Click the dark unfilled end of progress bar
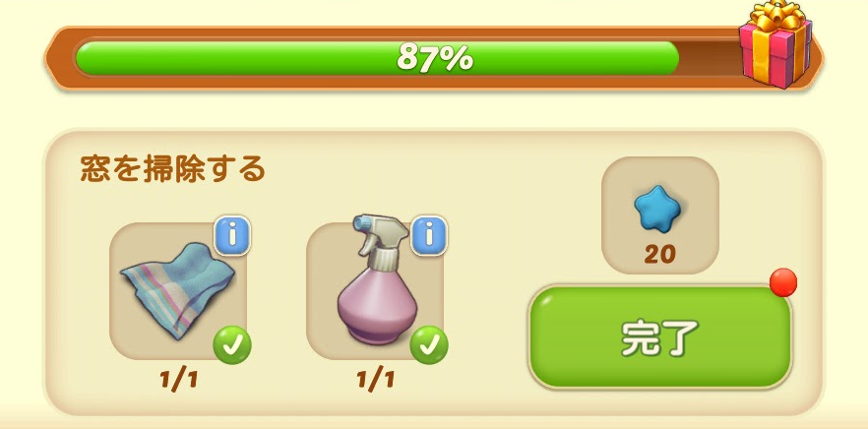The width and height of the screenshot is (868, 429). (710, 58)
